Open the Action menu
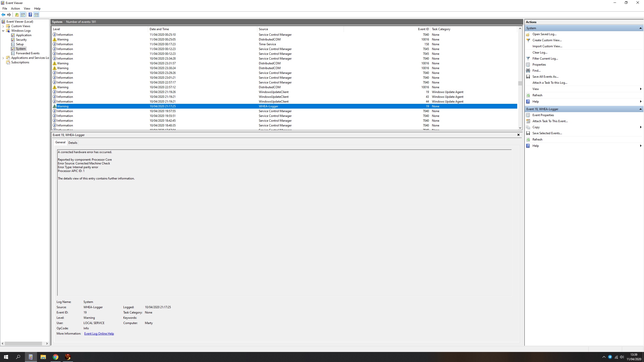 point(15,9)
